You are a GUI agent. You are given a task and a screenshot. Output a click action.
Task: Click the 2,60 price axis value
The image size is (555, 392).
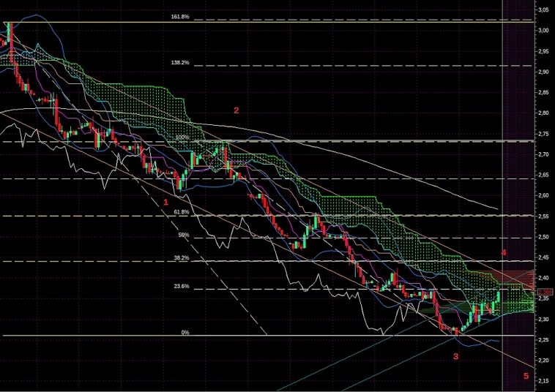point(543,195)
